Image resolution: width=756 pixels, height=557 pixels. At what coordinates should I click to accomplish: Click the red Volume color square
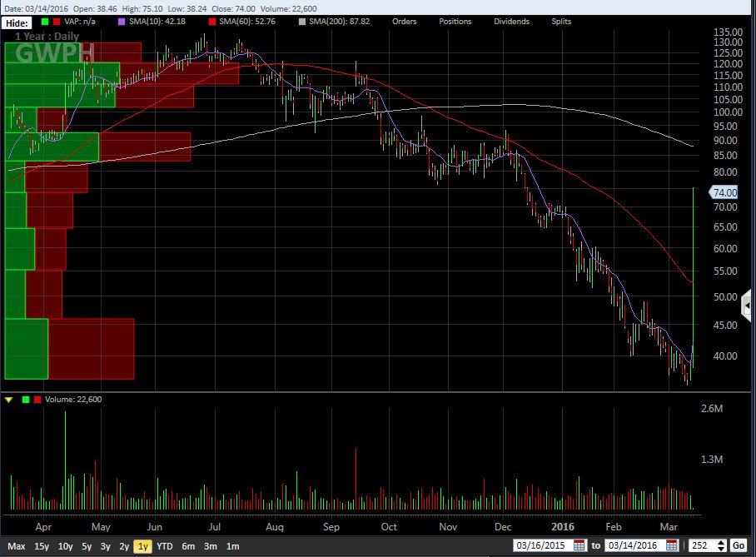(x=37, y=400)
